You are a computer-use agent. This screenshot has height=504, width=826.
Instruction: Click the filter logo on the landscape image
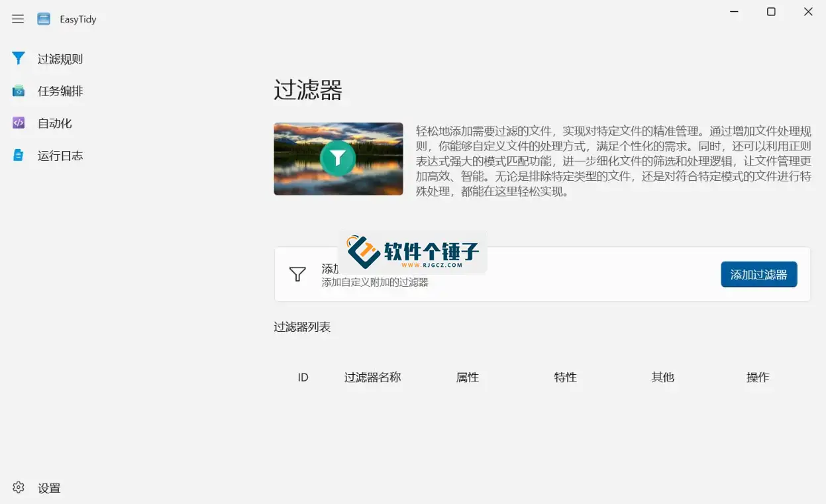pos(338,159)
